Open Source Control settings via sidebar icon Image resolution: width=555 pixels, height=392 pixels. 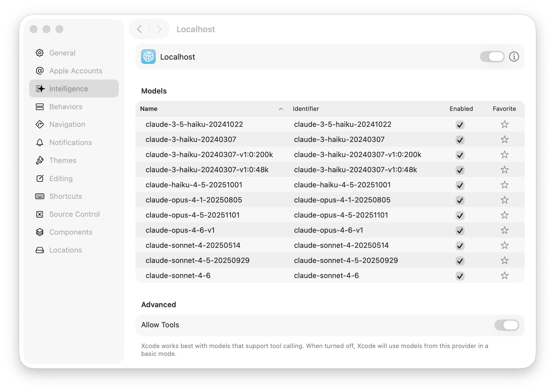pos(40,214)
